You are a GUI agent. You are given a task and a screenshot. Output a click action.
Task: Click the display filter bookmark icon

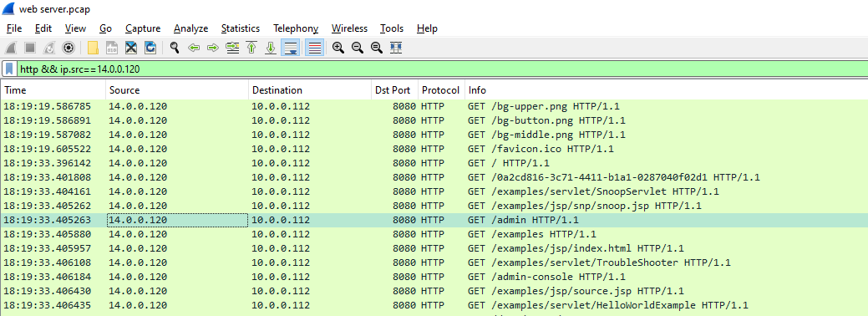pos(9,69)
